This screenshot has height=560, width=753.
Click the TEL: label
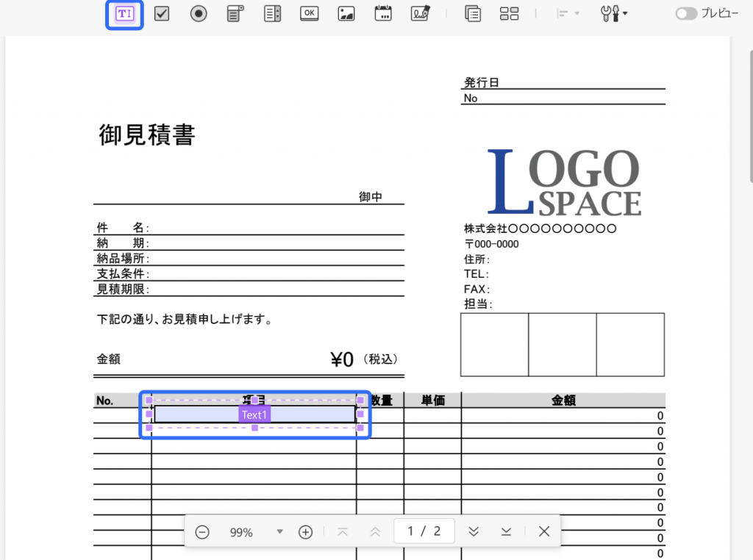pyautogui.click(x=477, y=274)
